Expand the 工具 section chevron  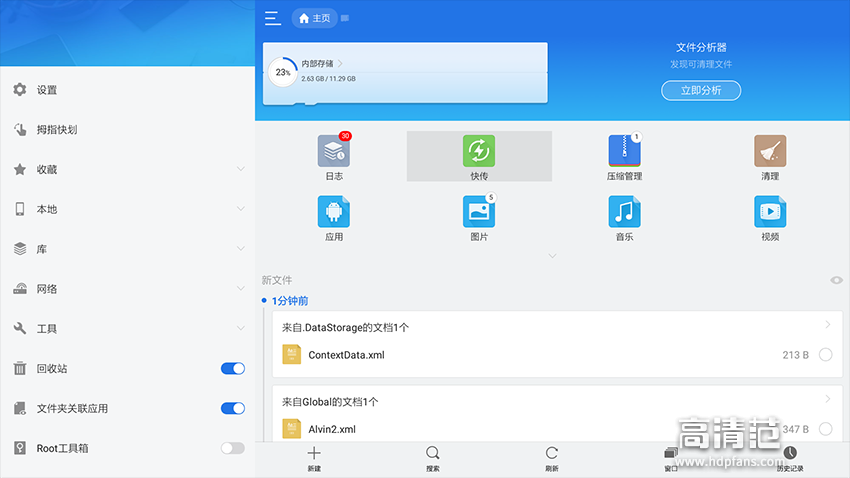coord(241,328)
